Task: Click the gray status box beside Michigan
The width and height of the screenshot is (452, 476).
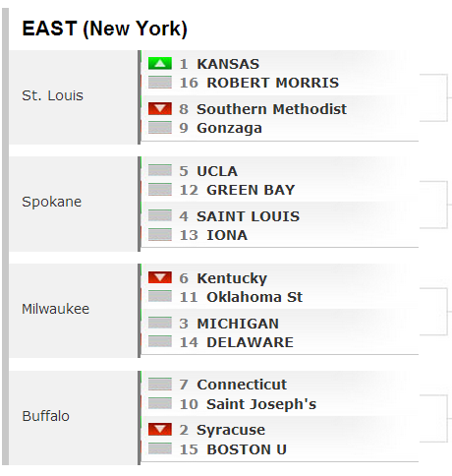Action: pos(160,323)
